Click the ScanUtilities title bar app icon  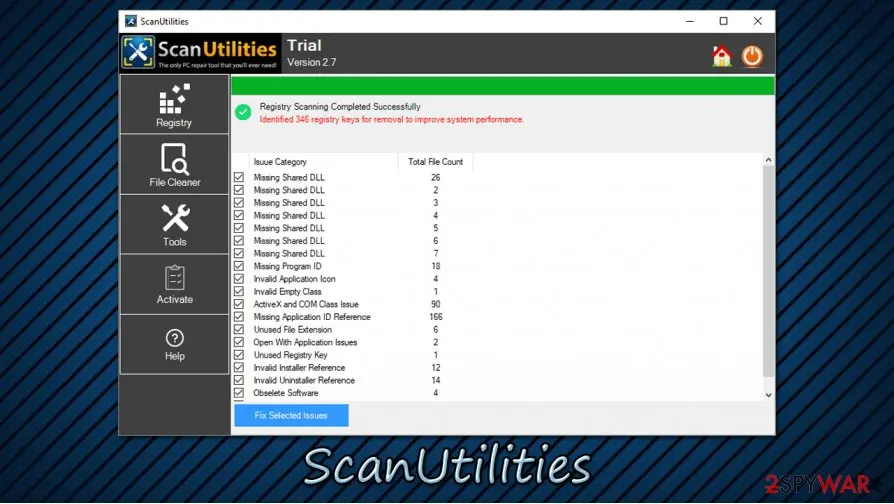[131, 21]
